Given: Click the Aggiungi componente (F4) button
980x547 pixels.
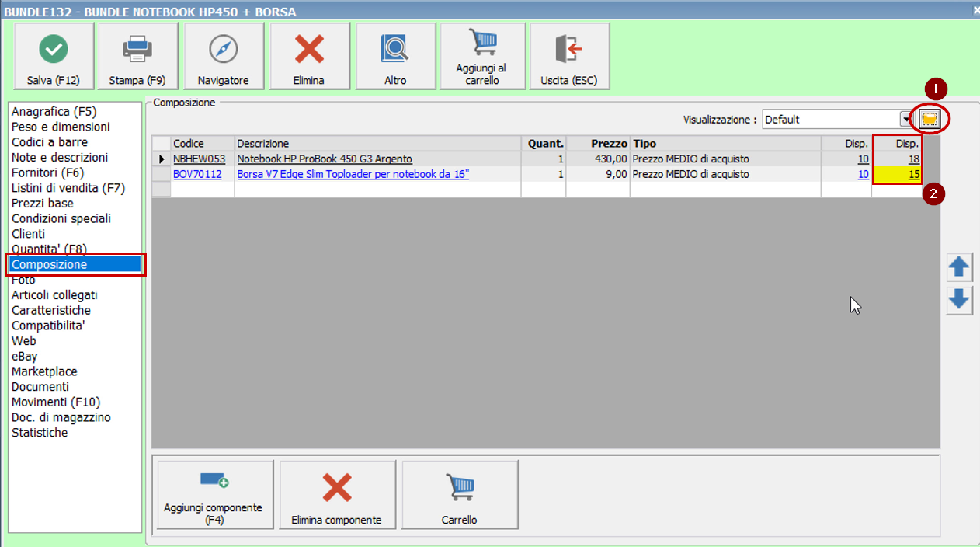Looking at the screenshot, I should click(x=214, y=495).
